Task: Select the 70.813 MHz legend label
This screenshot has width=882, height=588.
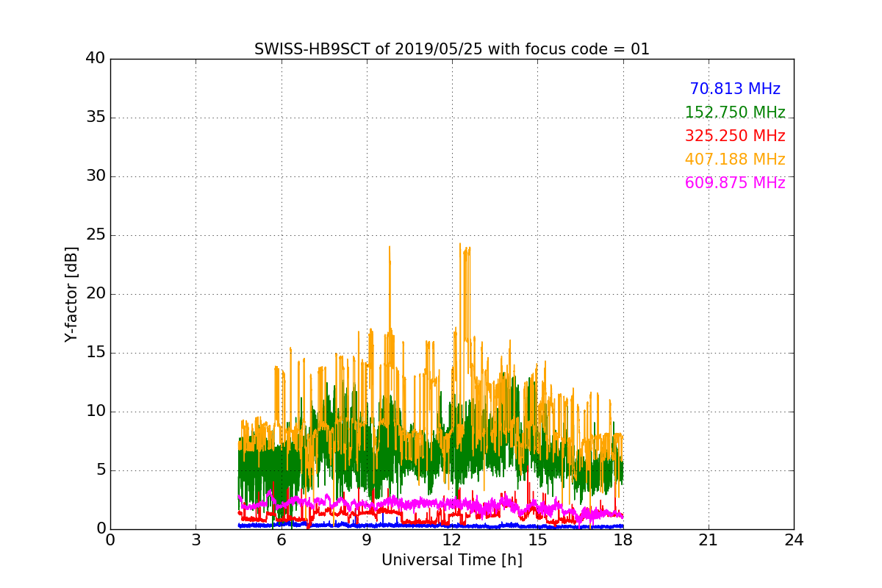Action: [735, 89]
